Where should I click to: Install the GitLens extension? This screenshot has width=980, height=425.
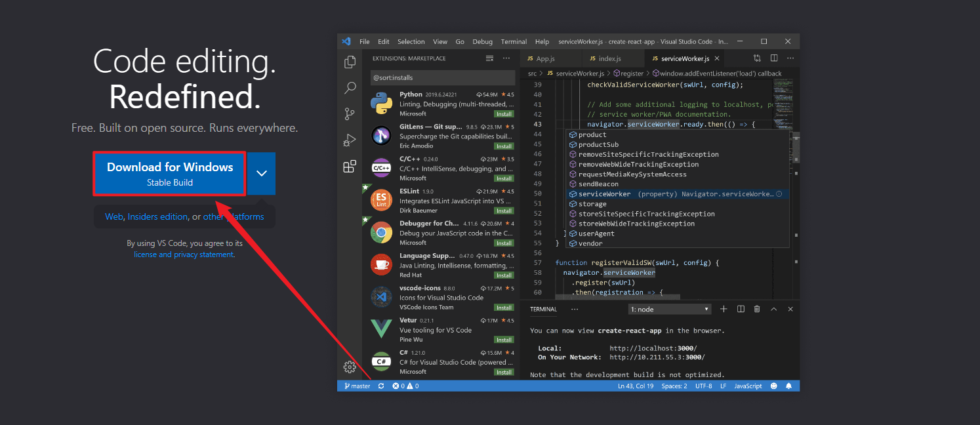pyautogui.click(x=504, y=146)
